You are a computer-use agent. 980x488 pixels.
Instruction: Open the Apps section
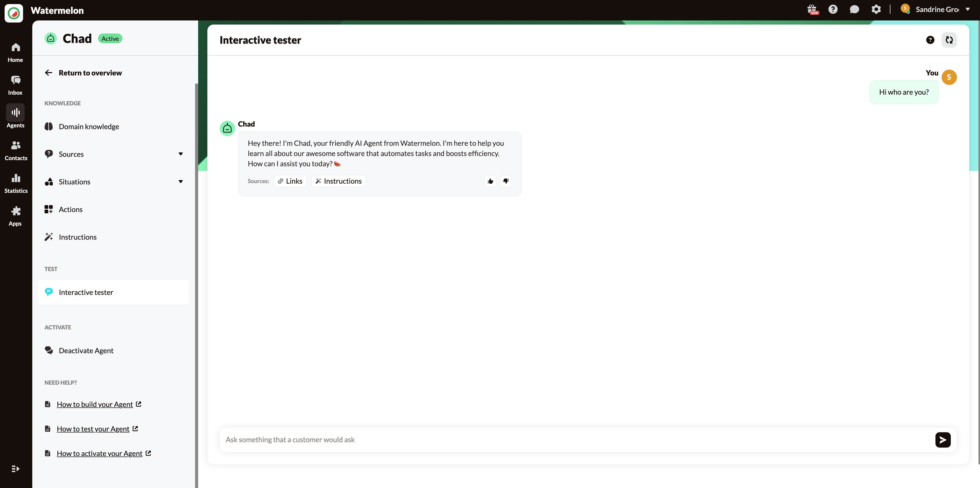click(x=15, y=216)
